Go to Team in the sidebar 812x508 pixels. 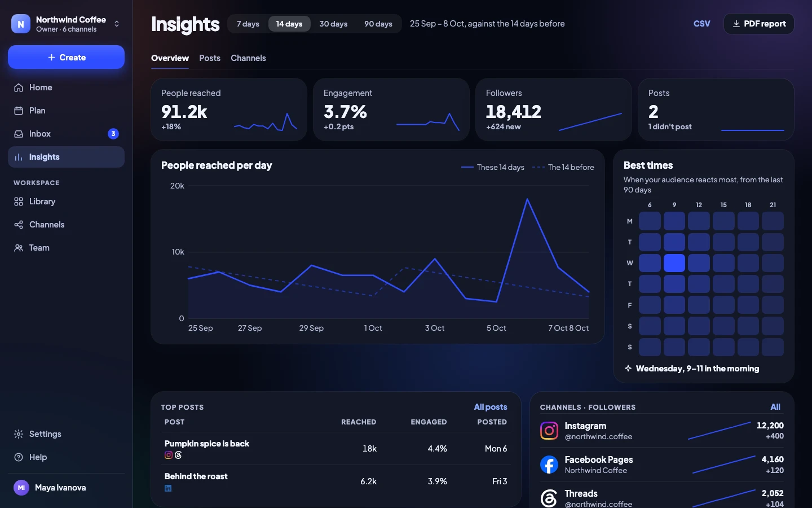point(66,248)
